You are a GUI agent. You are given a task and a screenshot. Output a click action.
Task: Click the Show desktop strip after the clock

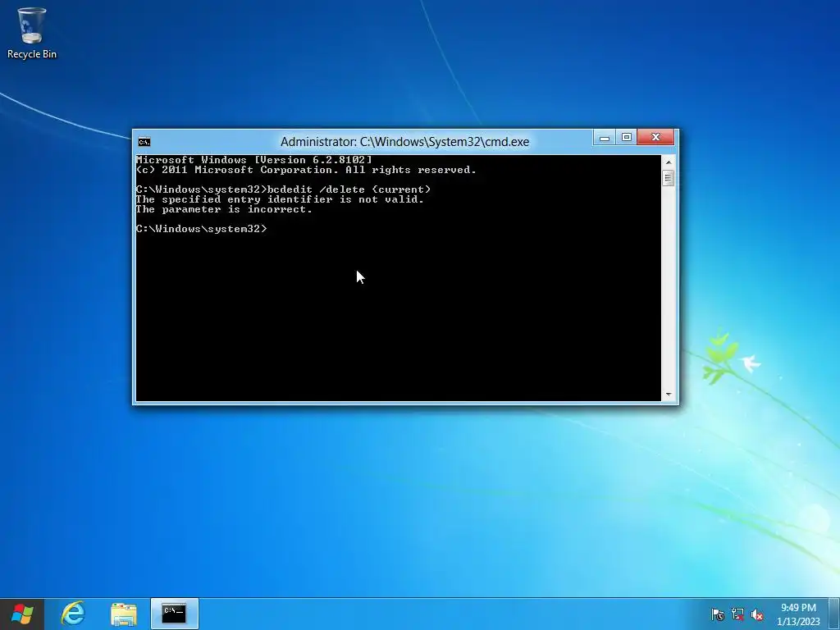coord(834,614)
